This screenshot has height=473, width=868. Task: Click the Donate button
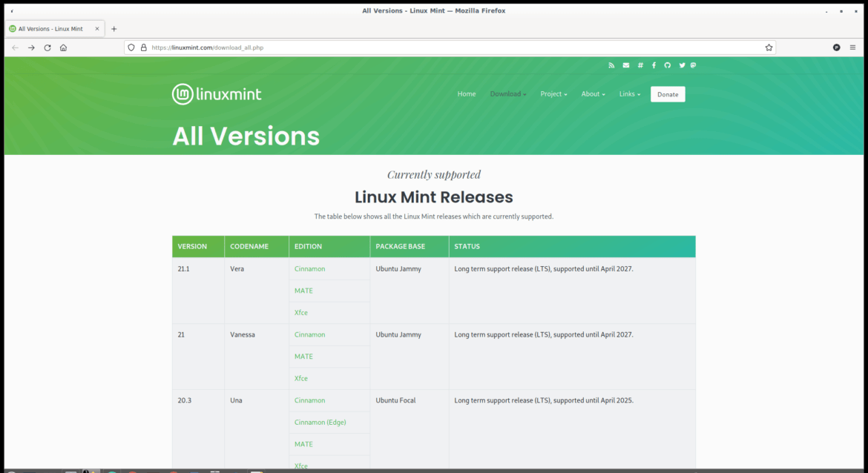click(667, 93)
